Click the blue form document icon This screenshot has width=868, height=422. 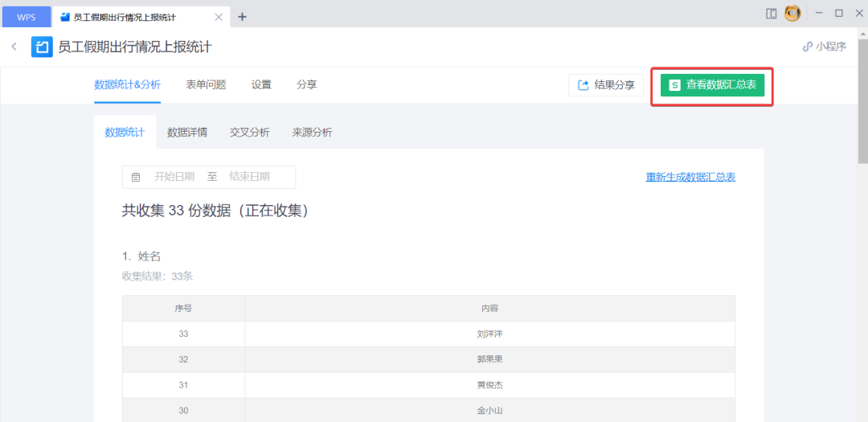(x=42, y=47)
